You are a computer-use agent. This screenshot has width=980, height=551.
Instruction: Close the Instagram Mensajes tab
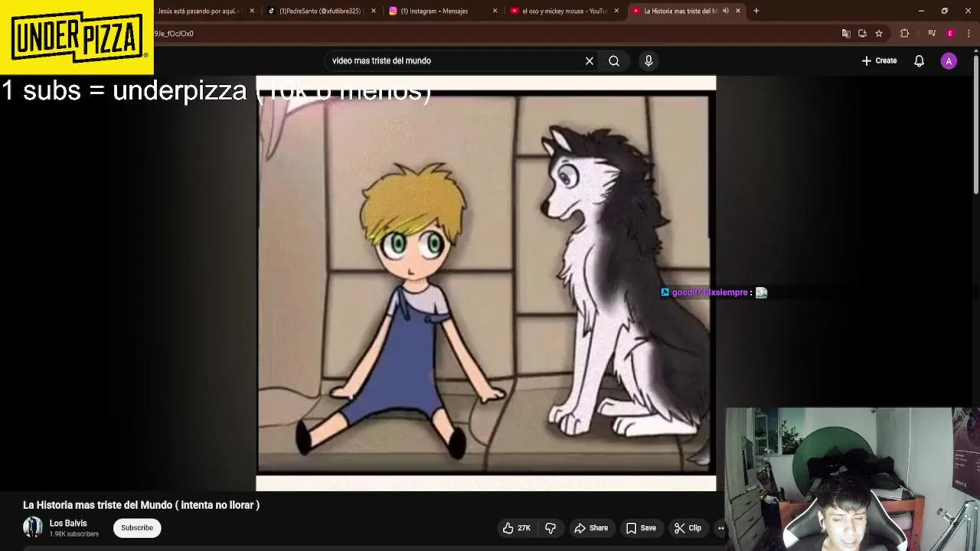point(495,11)
